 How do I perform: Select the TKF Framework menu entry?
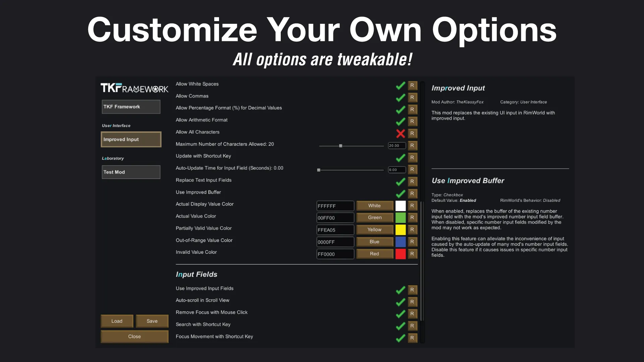[131, 107]
